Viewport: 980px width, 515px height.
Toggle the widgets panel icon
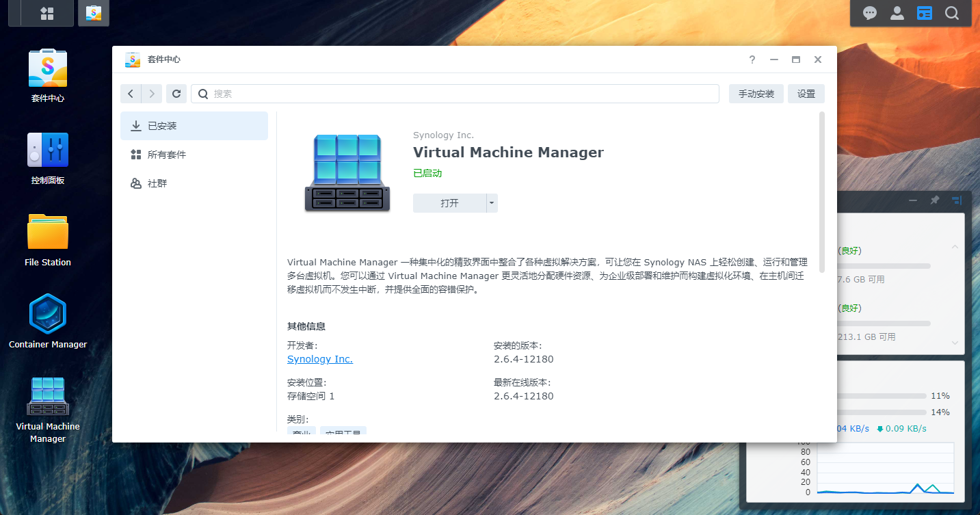coord(925,13)
